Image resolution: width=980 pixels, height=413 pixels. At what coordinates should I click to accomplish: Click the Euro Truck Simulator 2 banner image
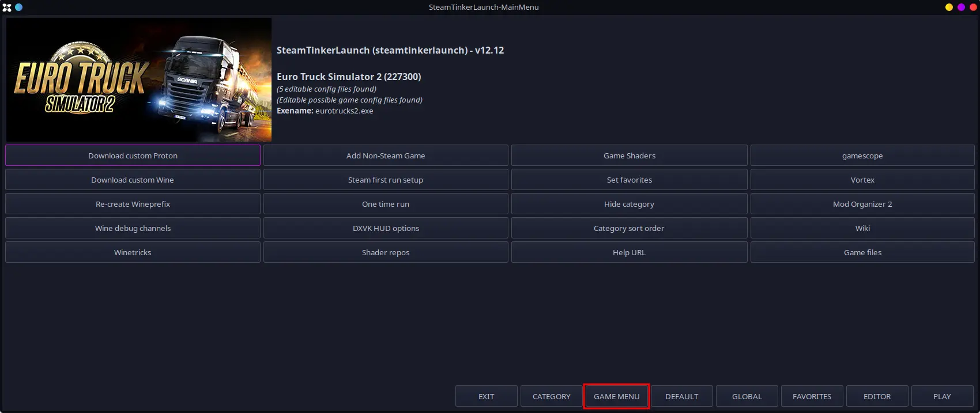(139, 79)
